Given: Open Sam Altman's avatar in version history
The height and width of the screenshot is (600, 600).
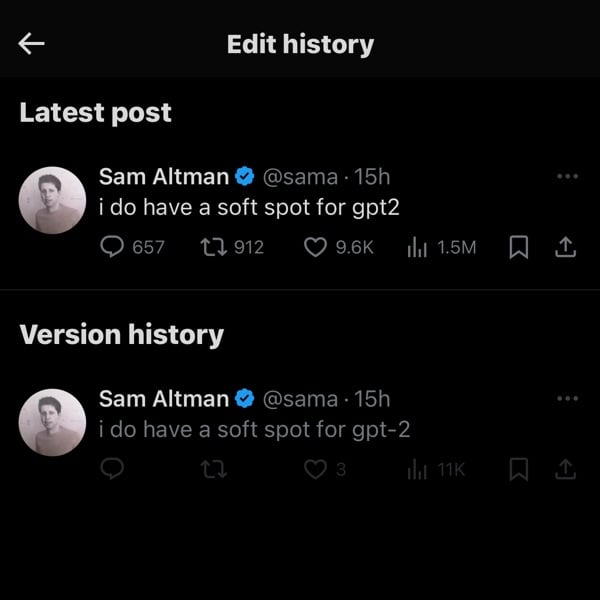Looking at the screenshot, I should point(52,422).
